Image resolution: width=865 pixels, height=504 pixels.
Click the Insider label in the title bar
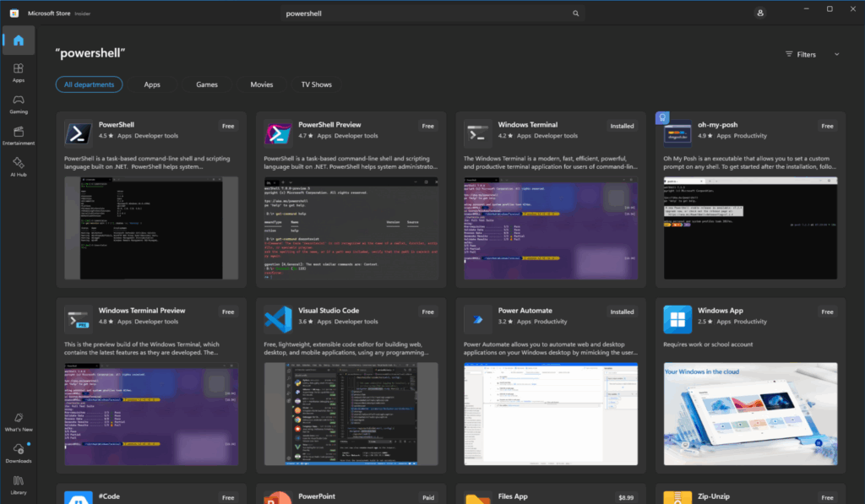pos(82,14)
